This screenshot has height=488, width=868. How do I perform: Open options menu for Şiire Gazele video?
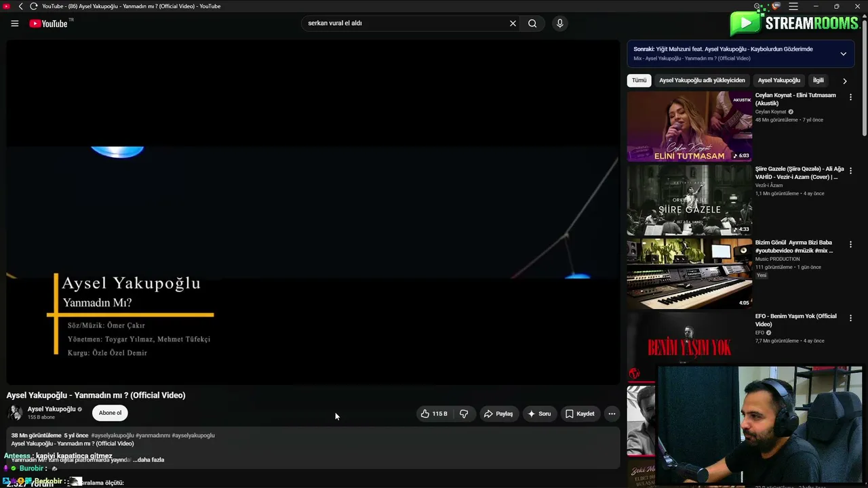tap(850, 171)
